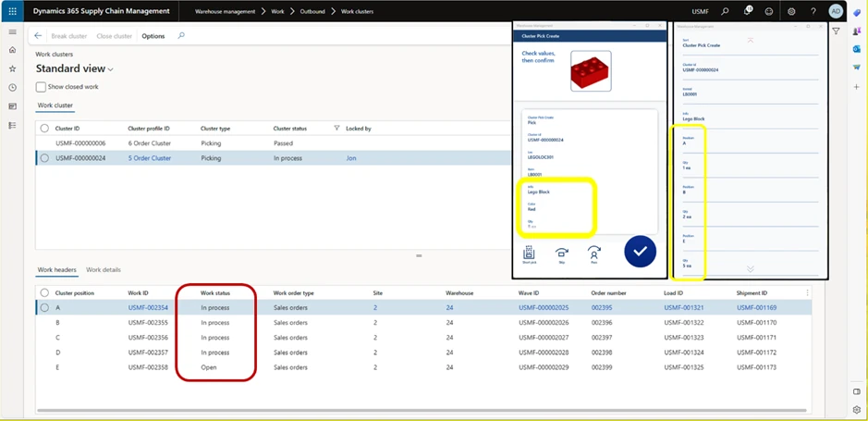Open help question mark icon

point(813,11)
